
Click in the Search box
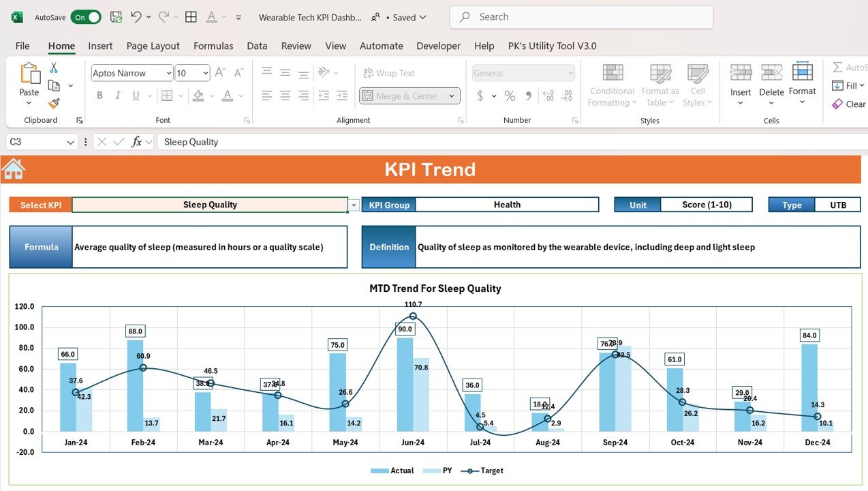pyautogui.click(x=581, y=17)
